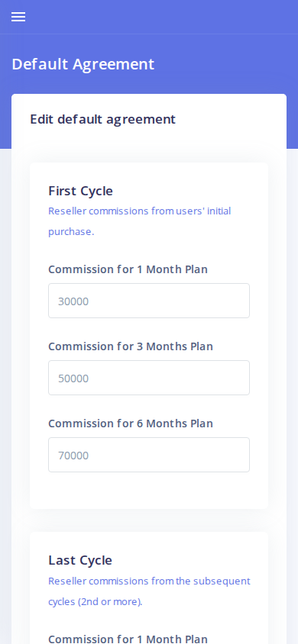
Task: Select the 'Last Cycle' section heading
Action: click(80, 560)
